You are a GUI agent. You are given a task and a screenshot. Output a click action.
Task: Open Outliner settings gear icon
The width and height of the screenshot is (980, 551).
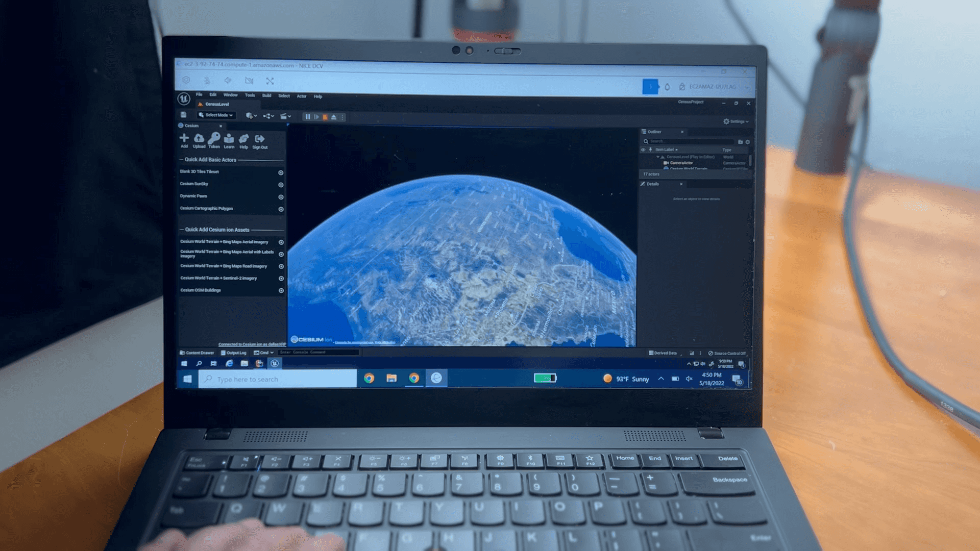point(748,142)
